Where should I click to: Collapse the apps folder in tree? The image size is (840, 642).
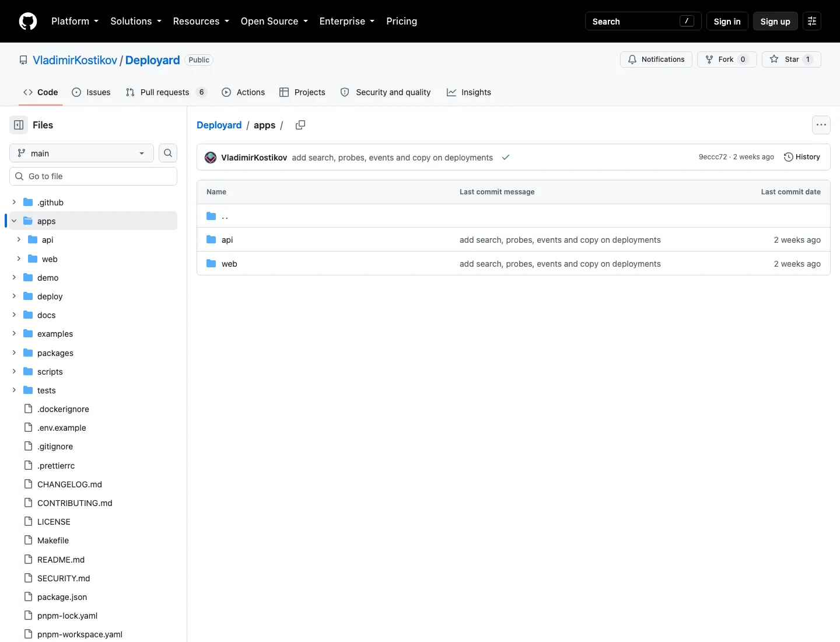click(x=14, y=221)
